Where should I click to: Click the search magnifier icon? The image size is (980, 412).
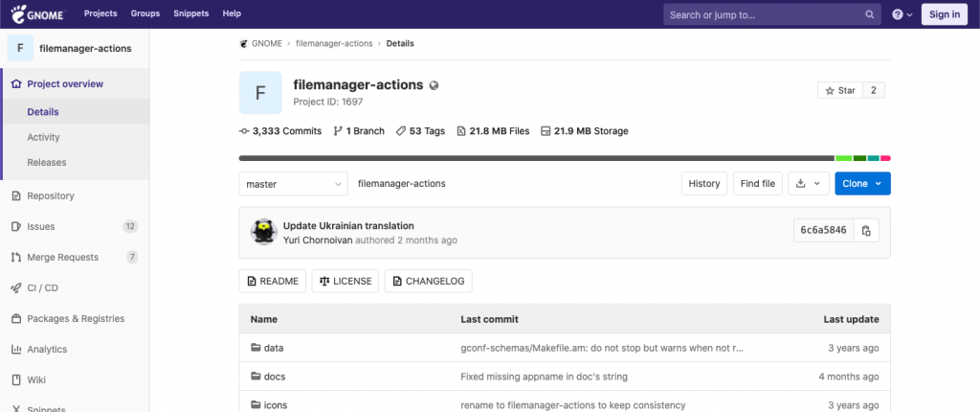(x=869, y=14)
